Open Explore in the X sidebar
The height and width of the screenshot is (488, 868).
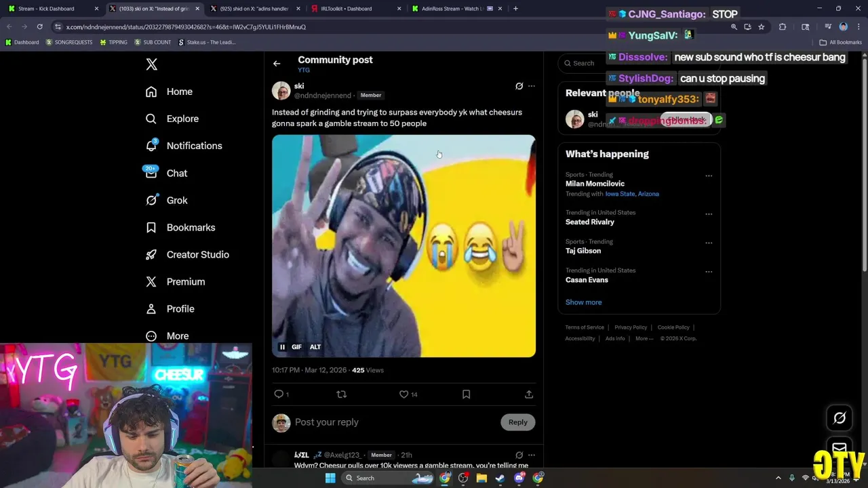click(x=173, y=119)
